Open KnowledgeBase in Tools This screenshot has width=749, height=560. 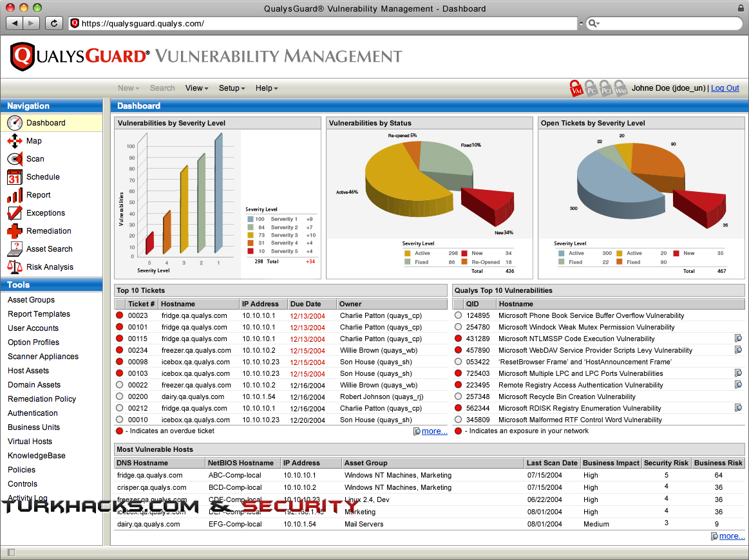36,456
